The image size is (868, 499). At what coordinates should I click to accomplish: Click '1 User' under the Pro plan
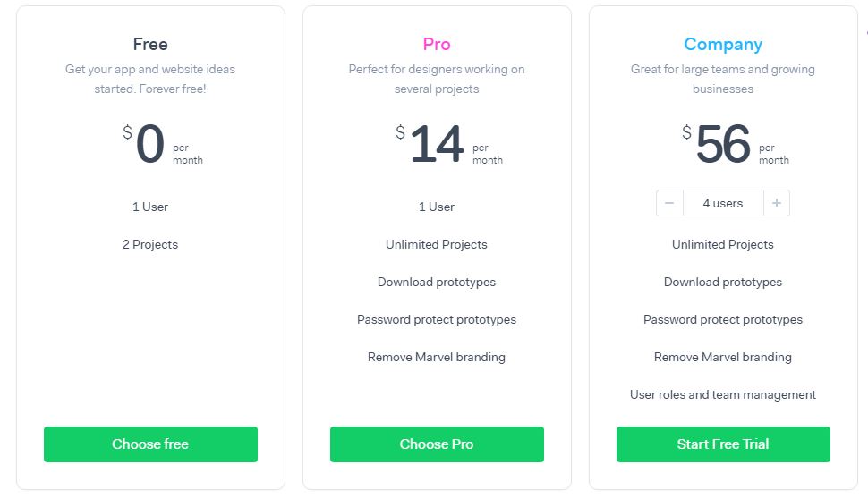click(437, 207)
